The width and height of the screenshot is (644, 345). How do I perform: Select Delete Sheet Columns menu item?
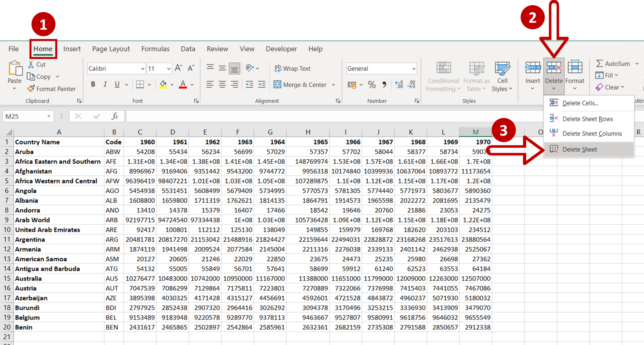point(591,133)
